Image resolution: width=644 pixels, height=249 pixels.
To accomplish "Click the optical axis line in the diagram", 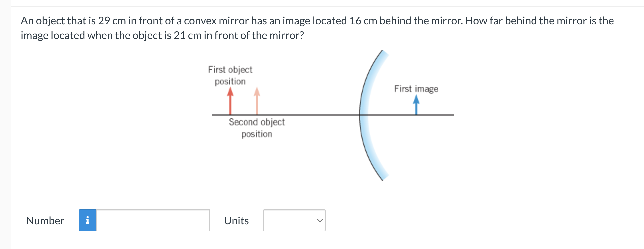I will pos(317,115).
